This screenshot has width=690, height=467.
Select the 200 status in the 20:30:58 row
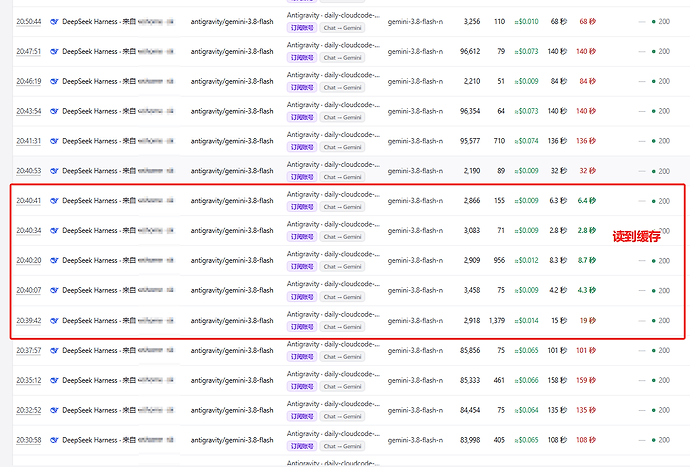(x=661, y=440)
